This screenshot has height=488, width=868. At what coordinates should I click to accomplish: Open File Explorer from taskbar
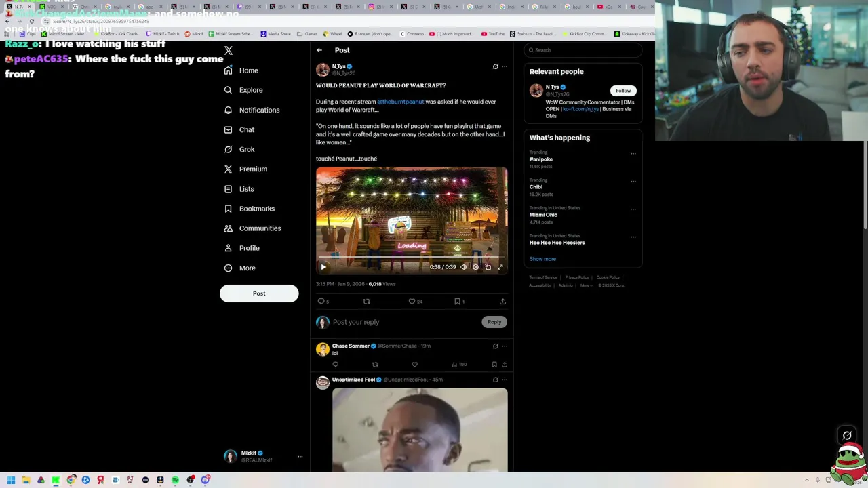pos(26,480)
